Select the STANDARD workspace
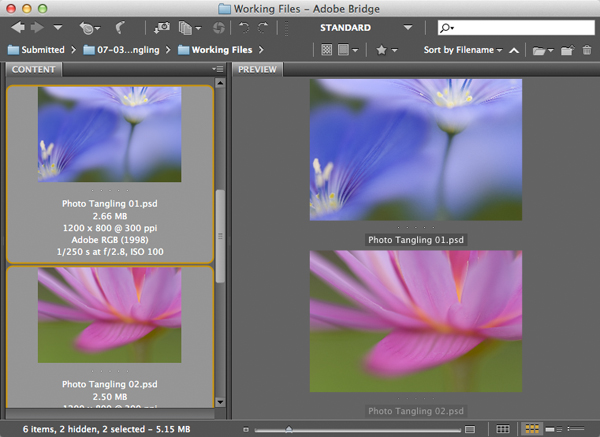 pos(345,28)
